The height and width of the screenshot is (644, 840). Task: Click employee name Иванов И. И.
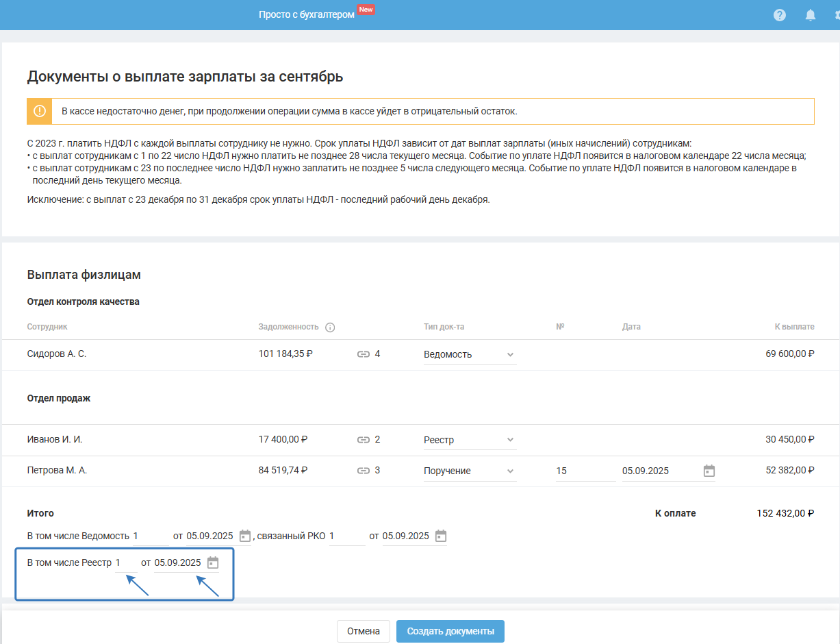pos(55,440)
